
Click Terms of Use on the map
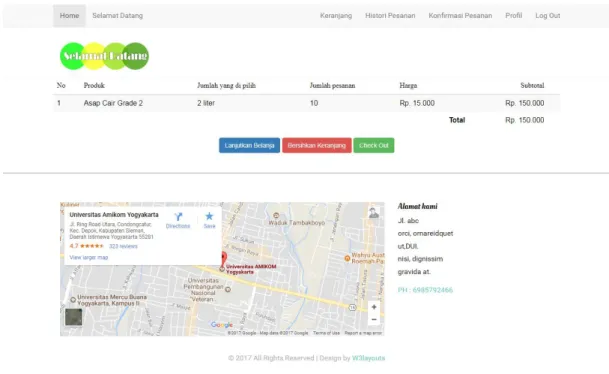(x=326, y=333)
